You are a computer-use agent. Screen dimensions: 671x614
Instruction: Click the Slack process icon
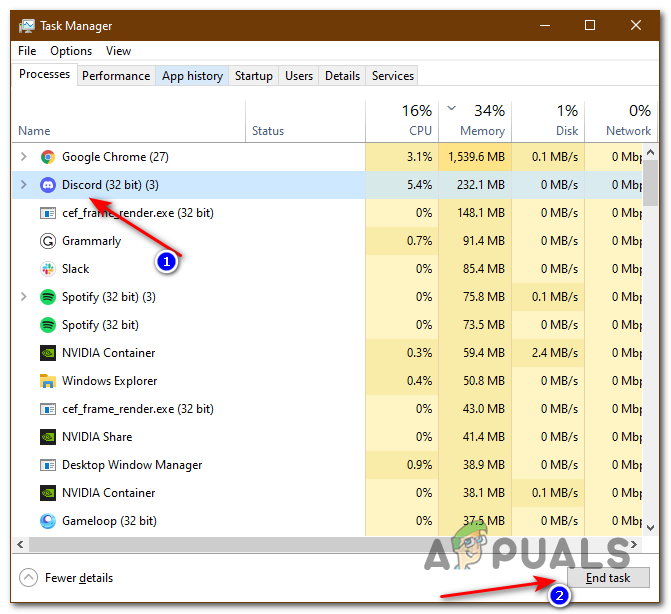(48, 269)
